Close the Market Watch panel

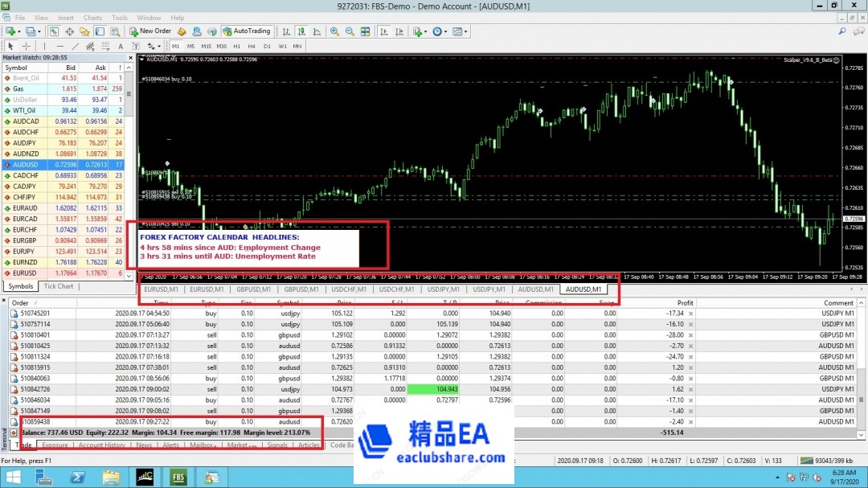131,58
